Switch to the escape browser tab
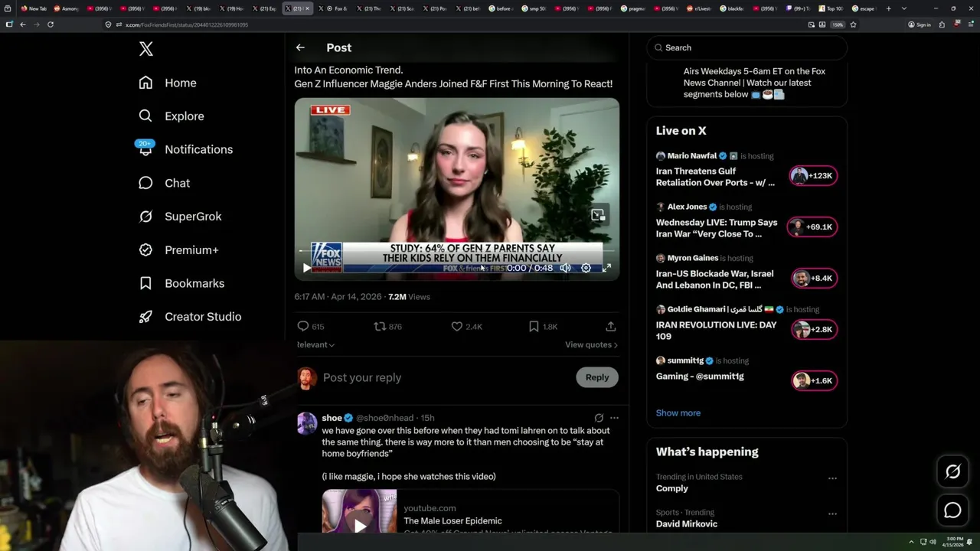980x551 pixels. [864, 8]
